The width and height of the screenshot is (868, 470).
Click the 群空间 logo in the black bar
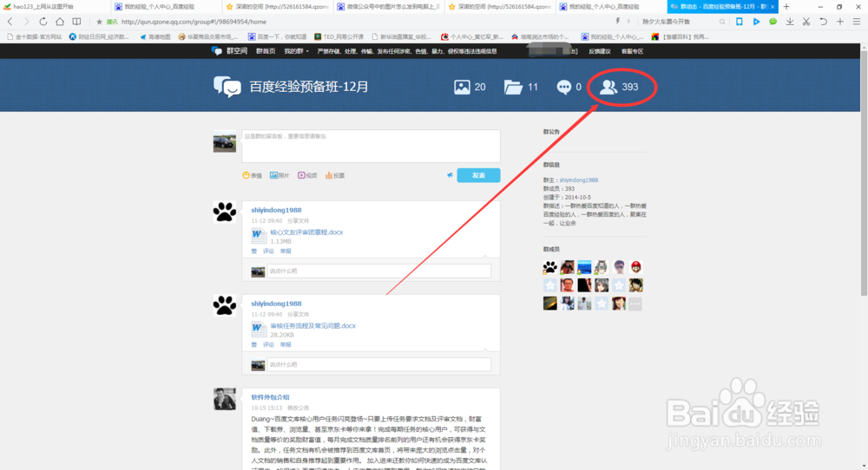coord(229,51)
